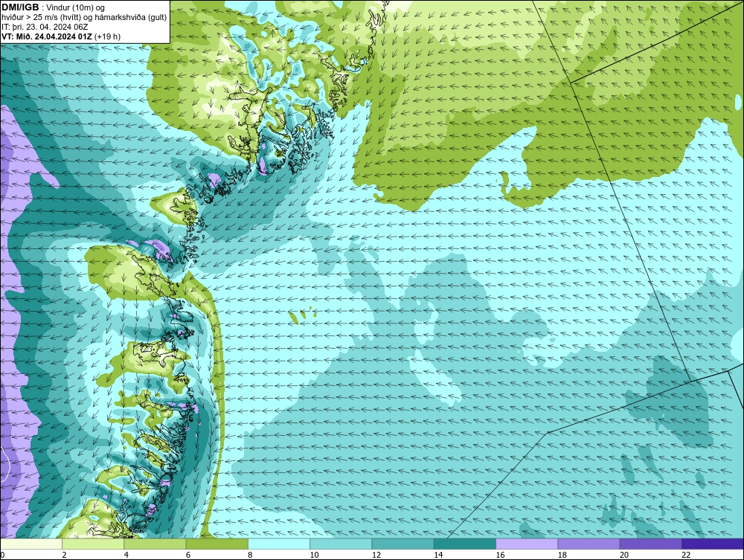Click the scale label '14'

438,555
